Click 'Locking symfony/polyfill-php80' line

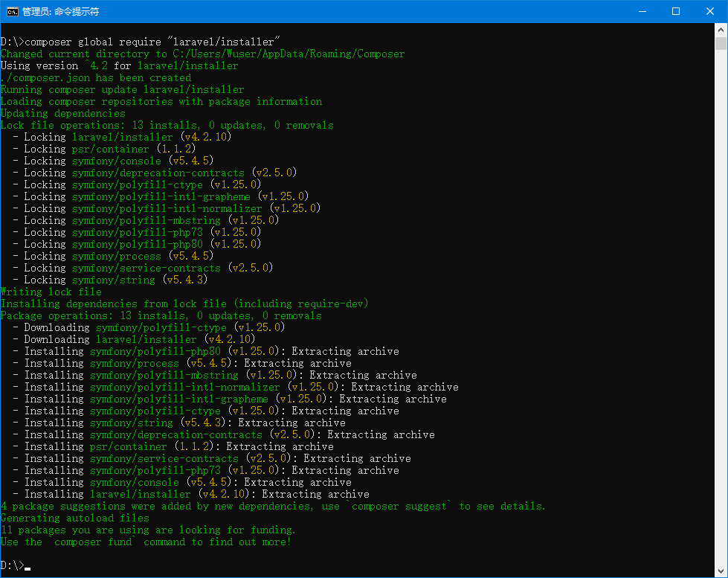[x=137, y=244]
